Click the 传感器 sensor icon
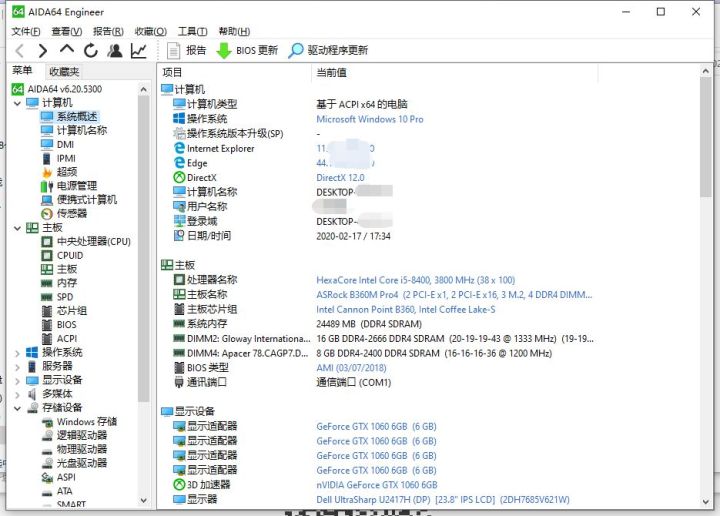Viewport: 720px width, 516px height. (47, 214)
